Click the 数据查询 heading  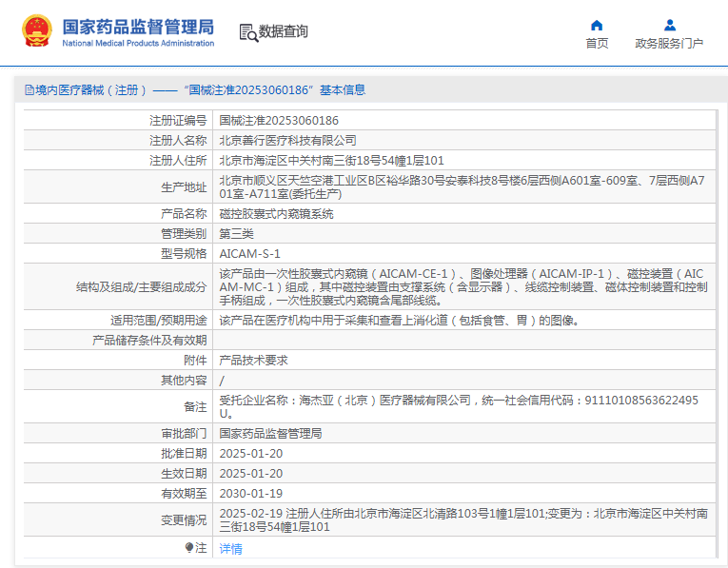[284, 31]
